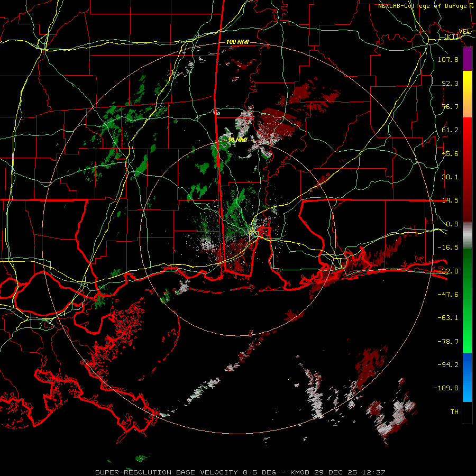Image resolution: width=476 pixels, height=476 pixels.
Task: Click the -32.0 legend value
Action: point(448,271)
